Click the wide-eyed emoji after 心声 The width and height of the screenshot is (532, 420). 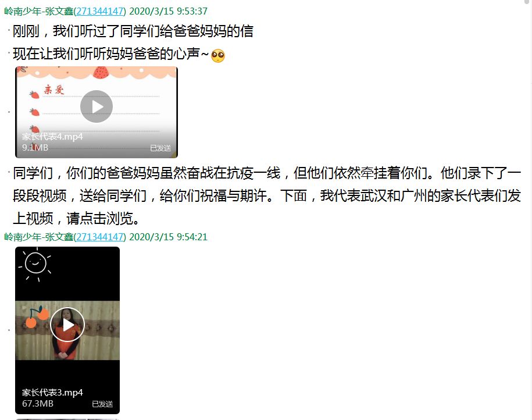pos(218,56)
